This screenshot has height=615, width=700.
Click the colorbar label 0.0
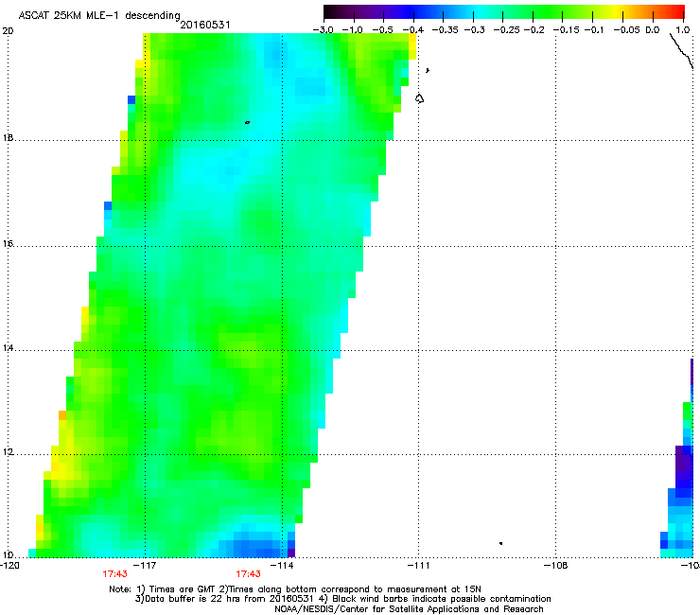(653, 30)
